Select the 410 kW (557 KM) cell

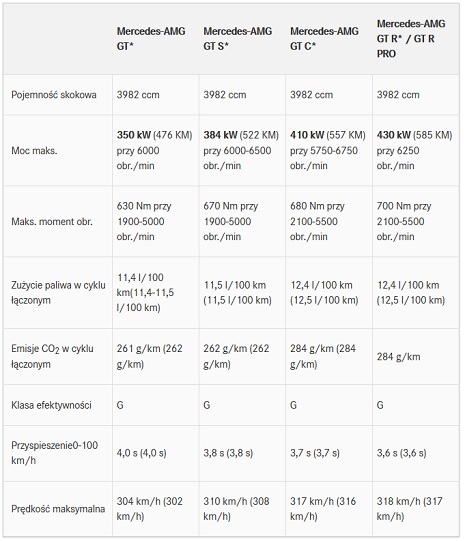coord(327,150)
